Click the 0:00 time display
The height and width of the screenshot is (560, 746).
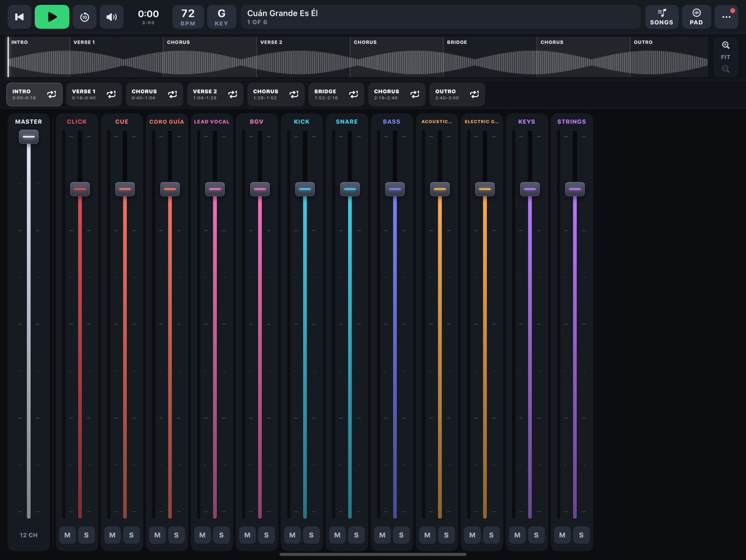[x=148, y=16]
